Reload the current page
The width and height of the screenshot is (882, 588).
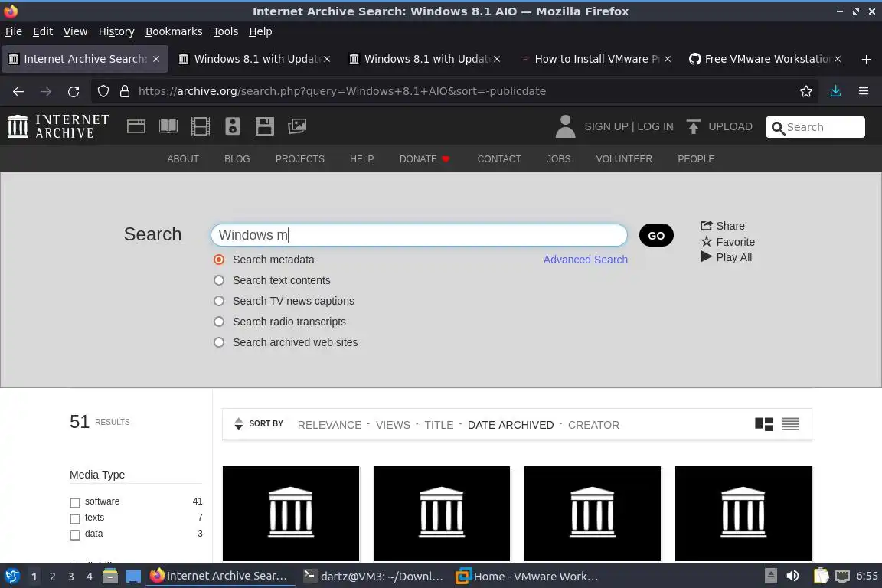click(73, 91)
